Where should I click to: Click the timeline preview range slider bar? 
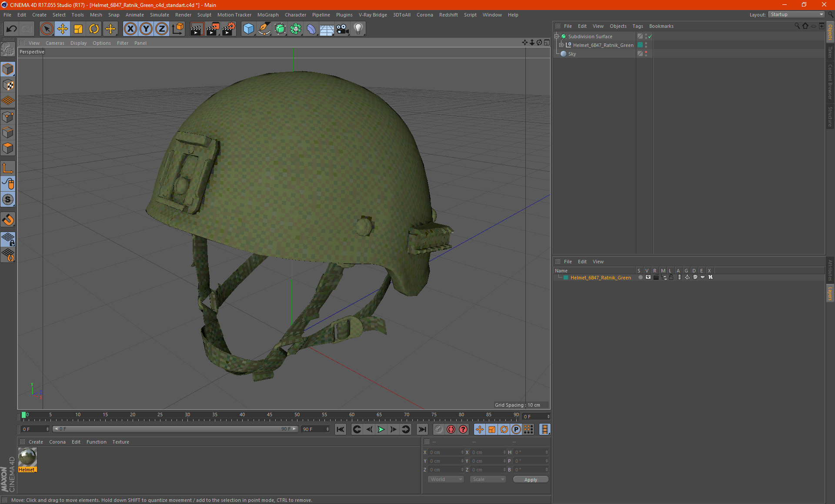175,429
